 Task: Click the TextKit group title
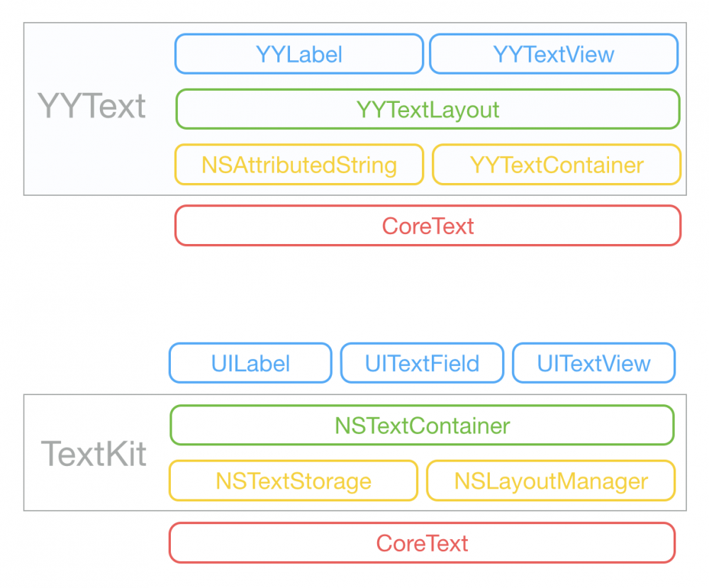tap(94, 454)
